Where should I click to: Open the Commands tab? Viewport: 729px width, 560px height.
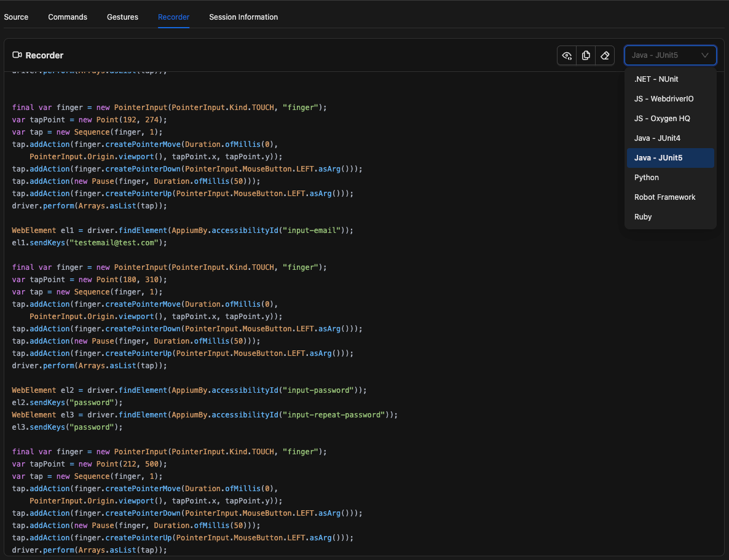click(68, 17)
